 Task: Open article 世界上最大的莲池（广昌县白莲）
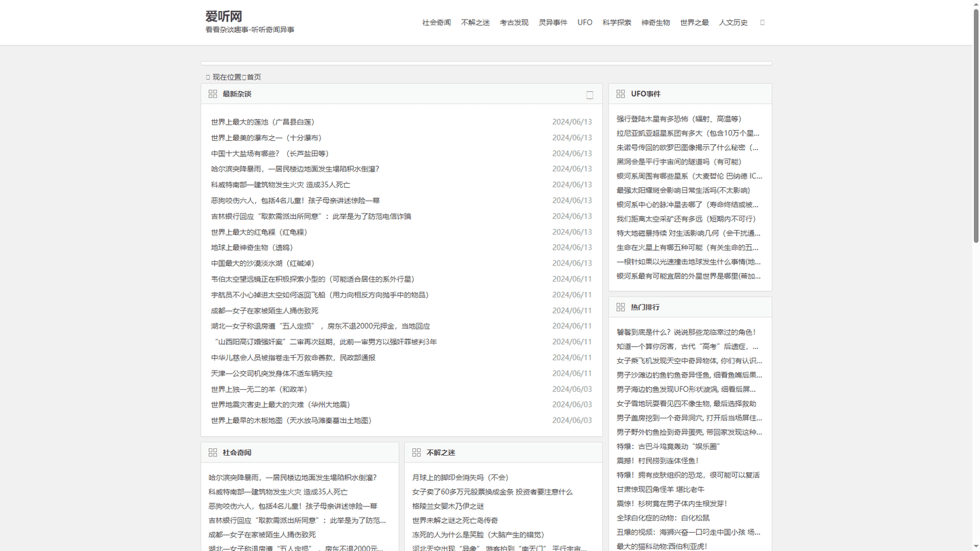tap(263, 122)
